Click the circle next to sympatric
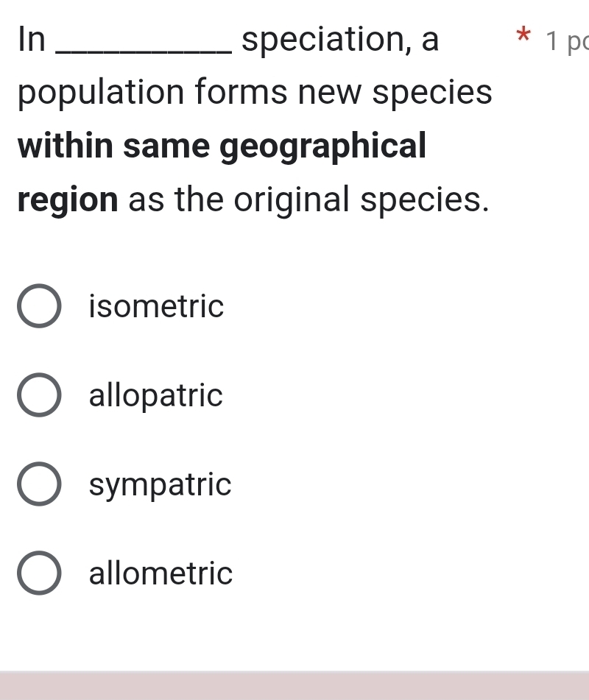This screenshot has width=589, height=700. (38, 484)
